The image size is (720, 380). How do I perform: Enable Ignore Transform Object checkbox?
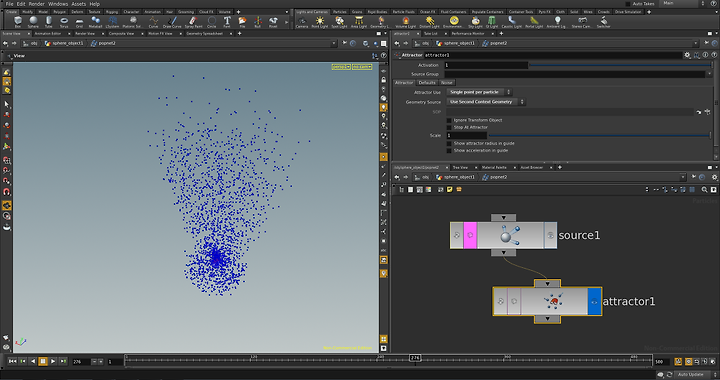[449, 120]
